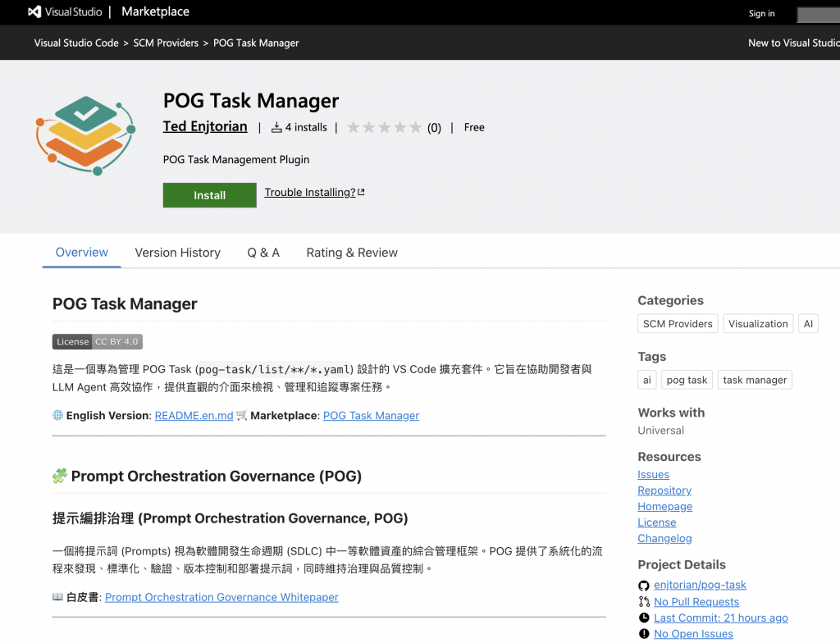The height and width of the screenshot is (643, 840).
Task: Click the POG Task Manager breadcrumb text
Action: (256, 43)
